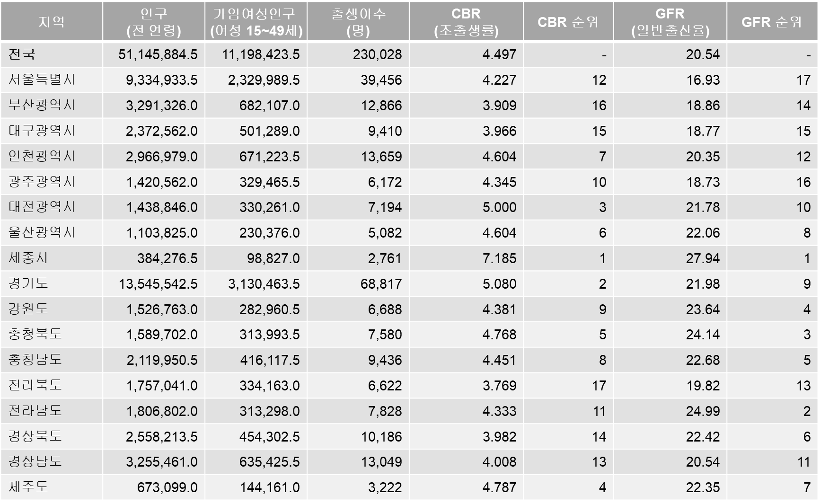Select 대전광역시 CBR value 5.000
The image size is (820, 504).
point(499,207)
